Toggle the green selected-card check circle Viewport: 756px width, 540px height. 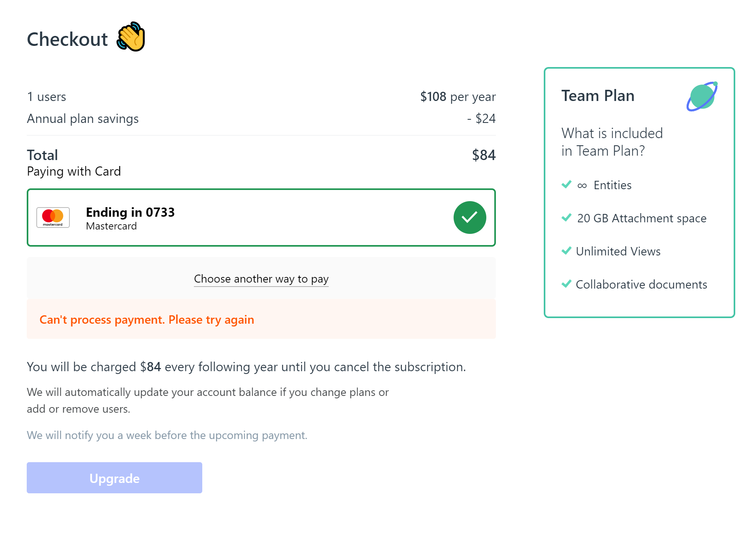[470, 218]
